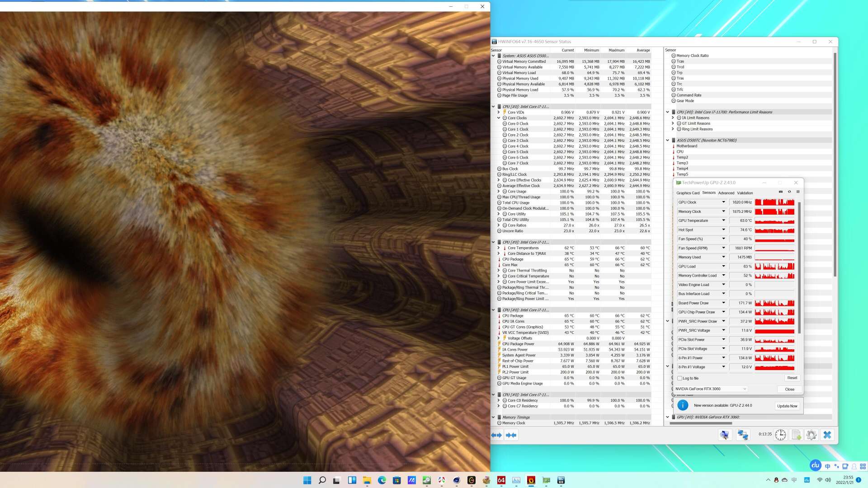Switch to the Graphics Card tab
868x488 pixels.
click(x=688, y=193)
